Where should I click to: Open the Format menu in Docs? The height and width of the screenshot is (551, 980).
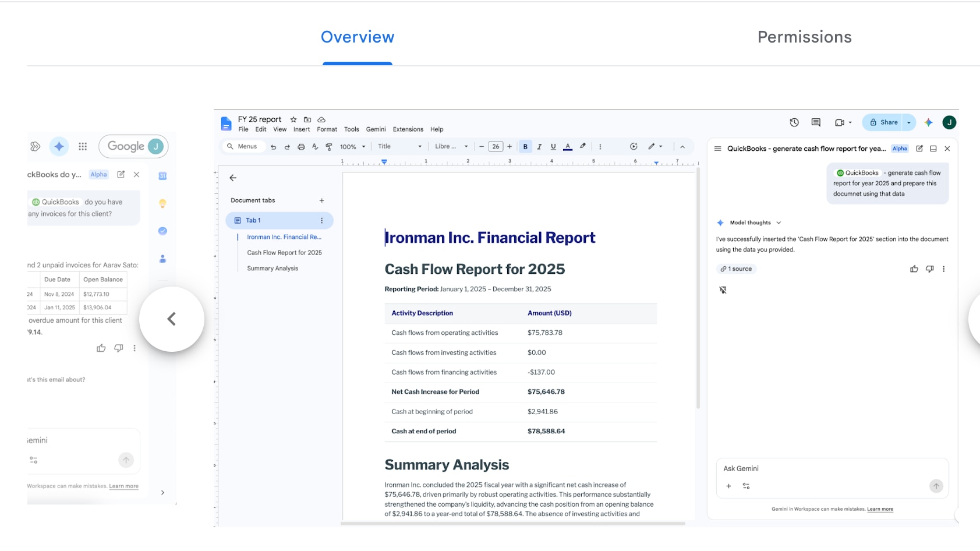pos(327,129)
